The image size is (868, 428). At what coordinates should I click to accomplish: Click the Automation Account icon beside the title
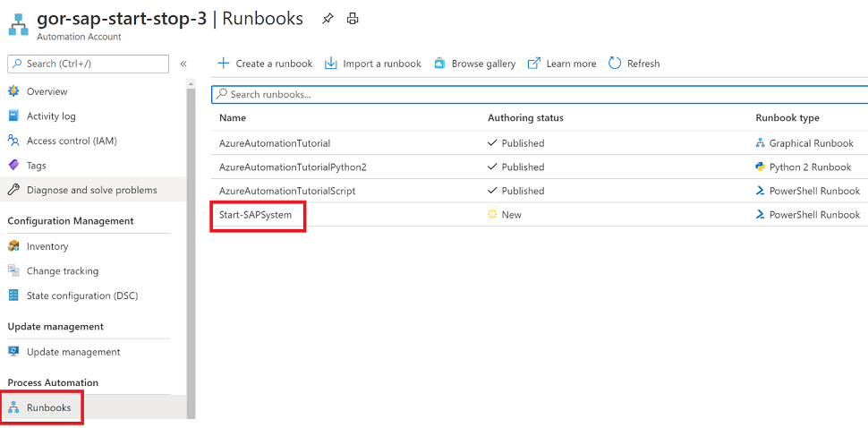[18, 25]
